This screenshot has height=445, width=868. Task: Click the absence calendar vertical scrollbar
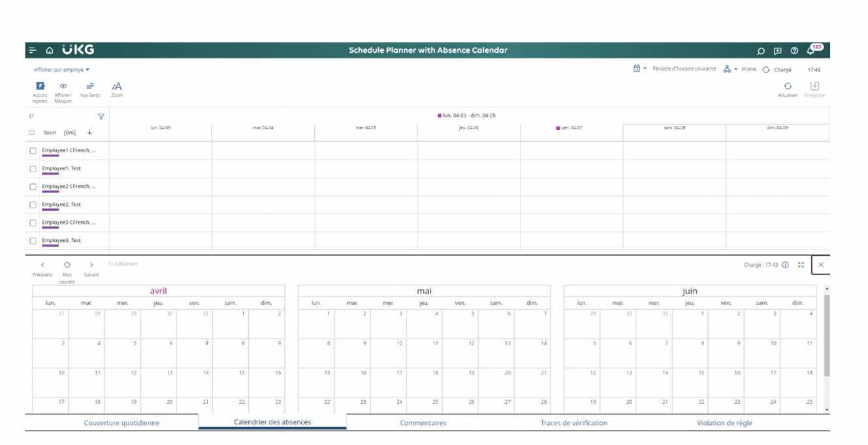coord(827,336)
